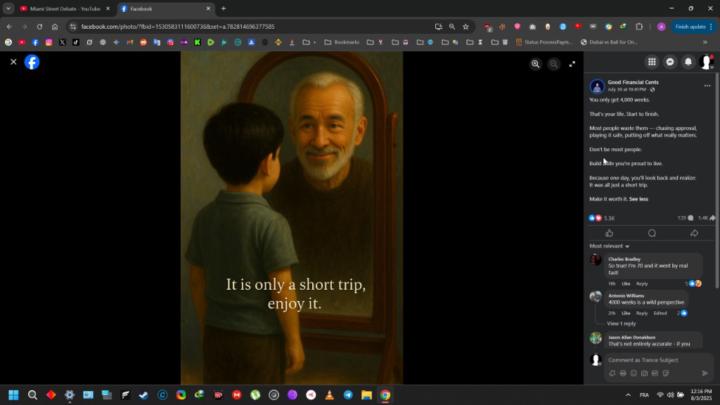Viewport: 720px width, 405px height.
Task: Open the Instagram bookmark
Action: point(49,42)
